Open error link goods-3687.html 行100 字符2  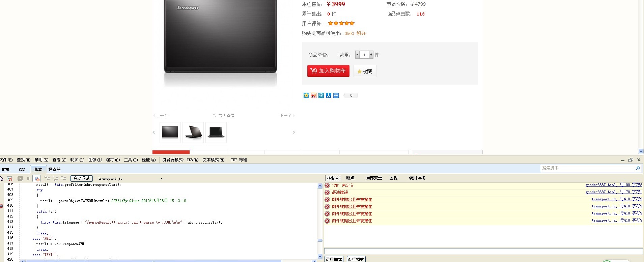pyautogui.click(x=614, y=185)
